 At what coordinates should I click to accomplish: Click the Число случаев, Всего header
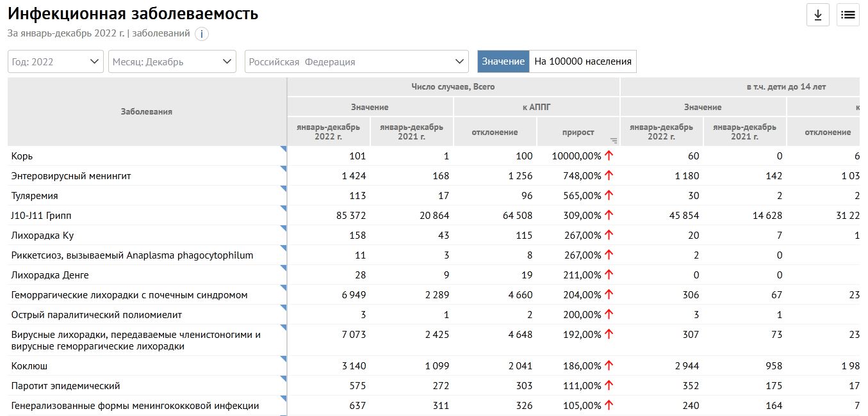pyautogui.click(x=453, y=86)
